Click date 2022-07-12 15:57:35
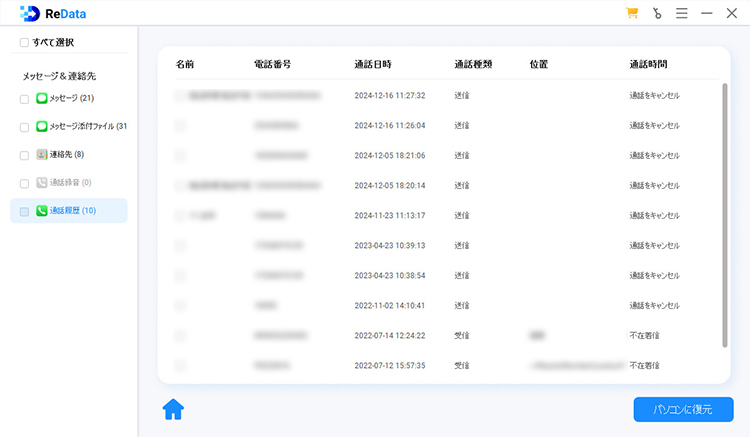Image resolution: width=750 pixels, height=437 pixels. click(390, 365)
